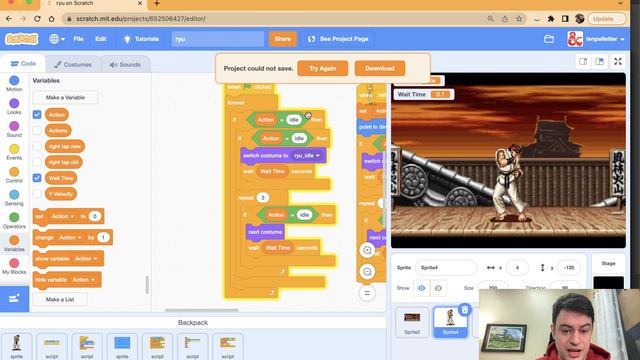640x360 pixels.
Task: Open the Sensing block category
Action: pyautogui.click(x=14, y=198)
